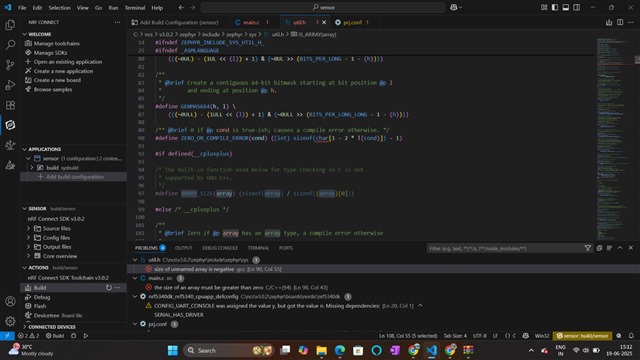
Task: Open the Search view in activity bar
Action: point(10,45)
